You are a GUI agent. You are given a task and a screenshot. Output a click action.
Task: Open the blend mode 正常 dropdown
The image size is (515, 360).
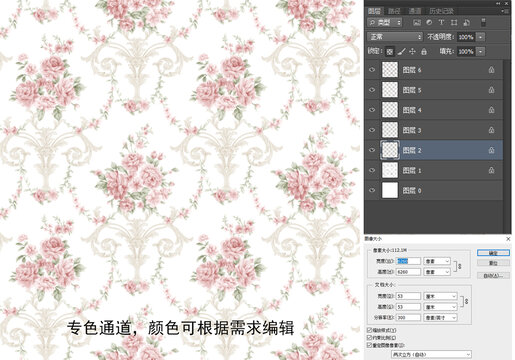click(x=395, y=37)
